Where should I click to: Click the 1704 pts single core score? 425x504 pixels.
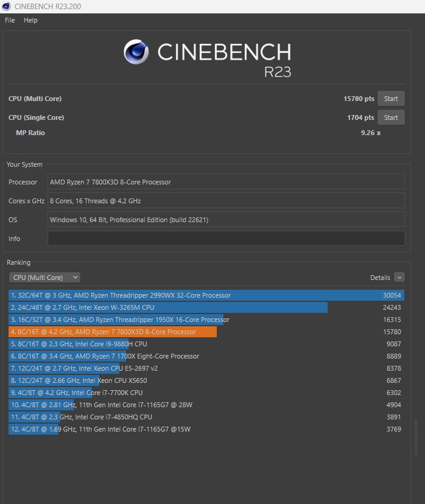point(360,117)
